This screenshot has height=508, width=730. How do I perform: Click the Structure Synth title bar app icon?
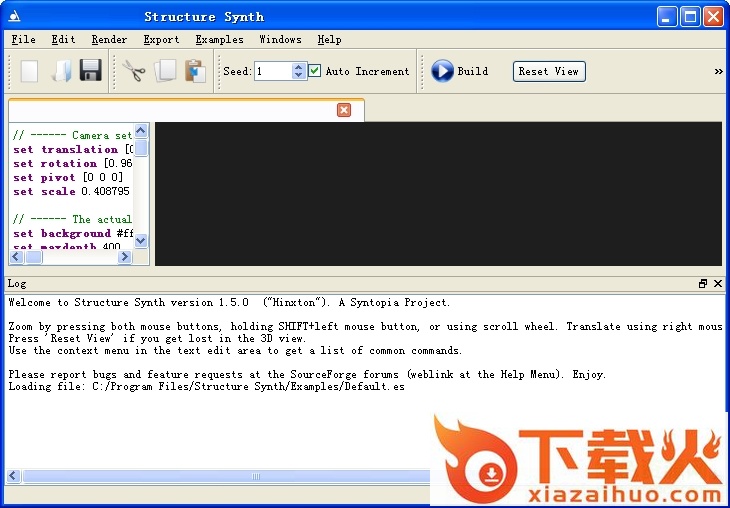pos(14,17)
